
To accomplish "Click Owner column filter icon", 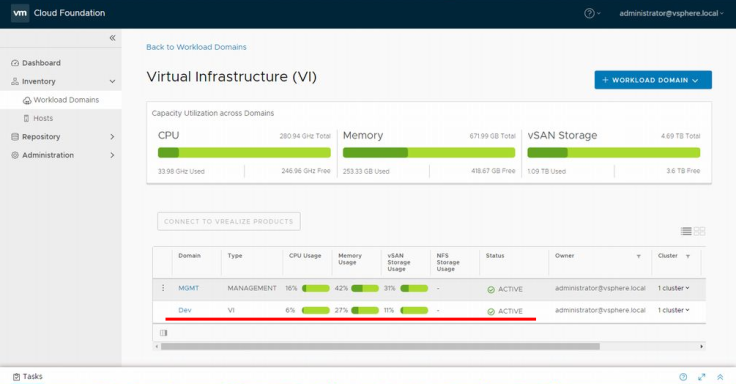I will [638, 256].
